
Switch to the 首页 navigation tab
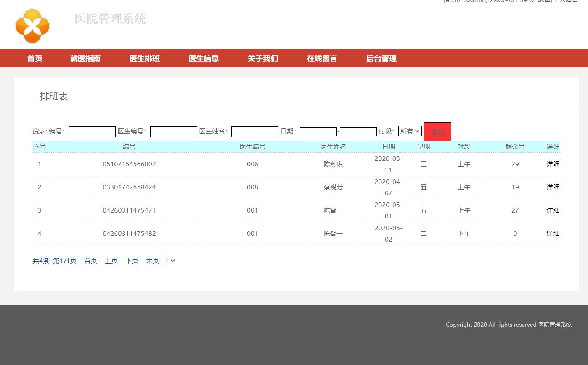[34, 59]
